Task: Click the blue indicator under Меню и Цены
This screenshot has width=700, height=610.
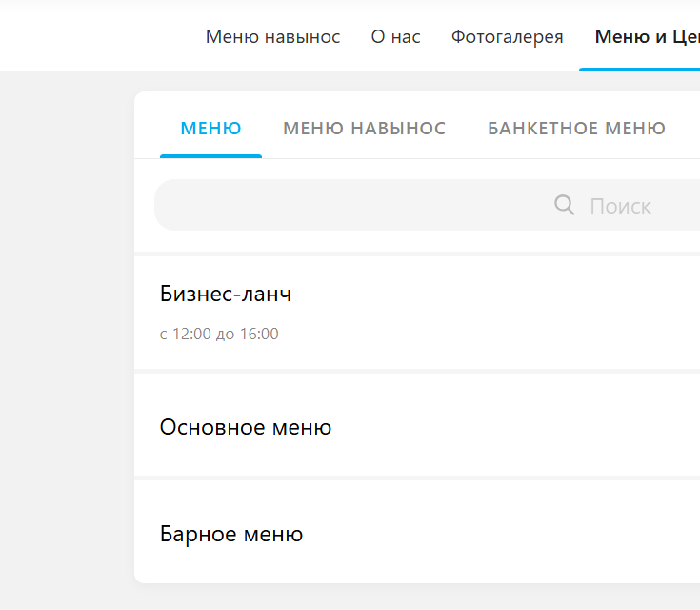Action: (639, 70)
